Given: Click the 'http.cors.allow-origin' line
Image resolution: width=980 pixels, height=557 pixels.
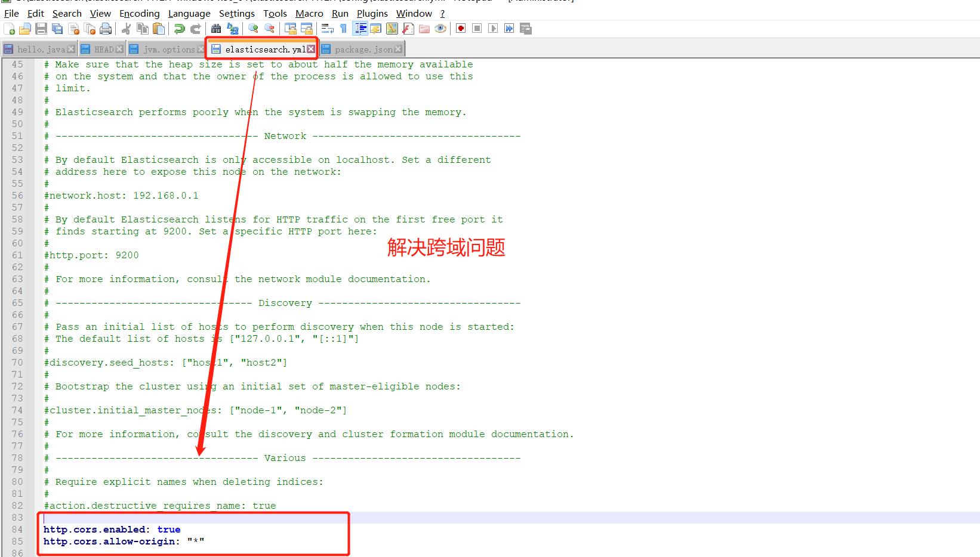Looking at the screenshot, I should click(124, 541).
